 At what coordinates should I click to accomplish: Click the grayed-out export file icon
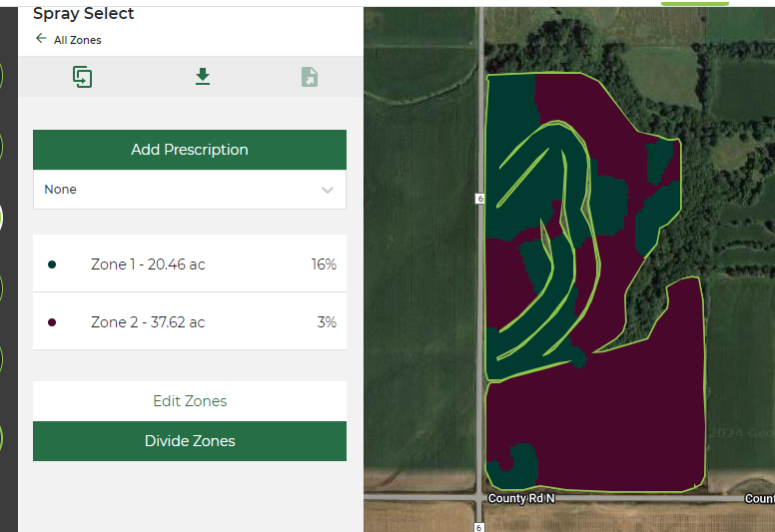coord(310,77)
